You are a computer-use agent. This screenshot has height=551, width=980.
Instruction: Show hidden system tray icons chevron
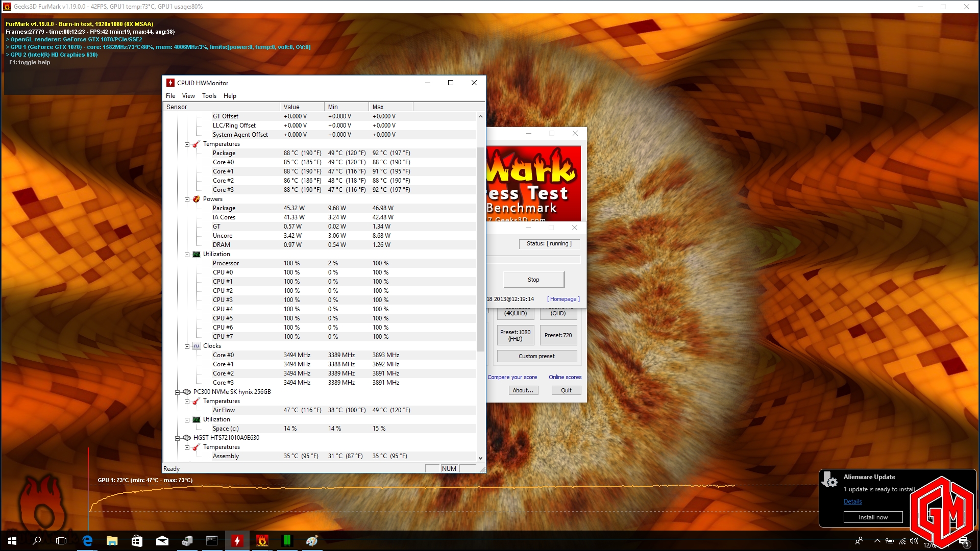click(877, 541)
